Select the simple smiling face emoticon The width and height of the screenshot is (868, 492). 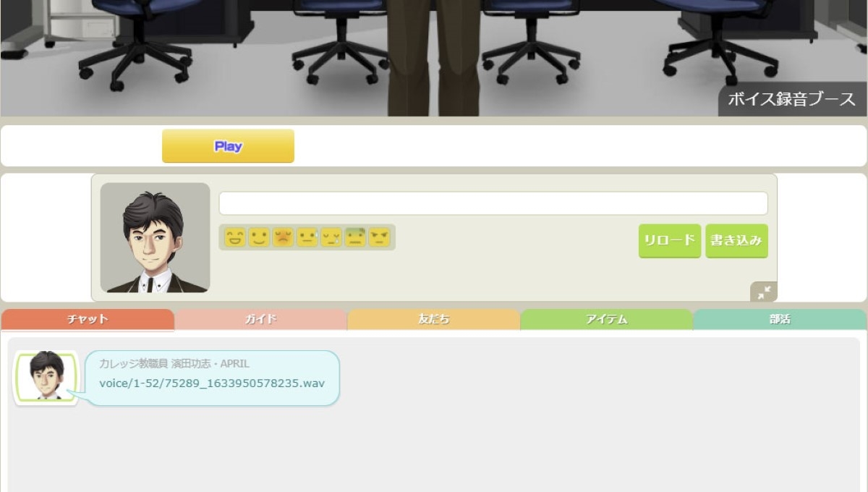259,237
